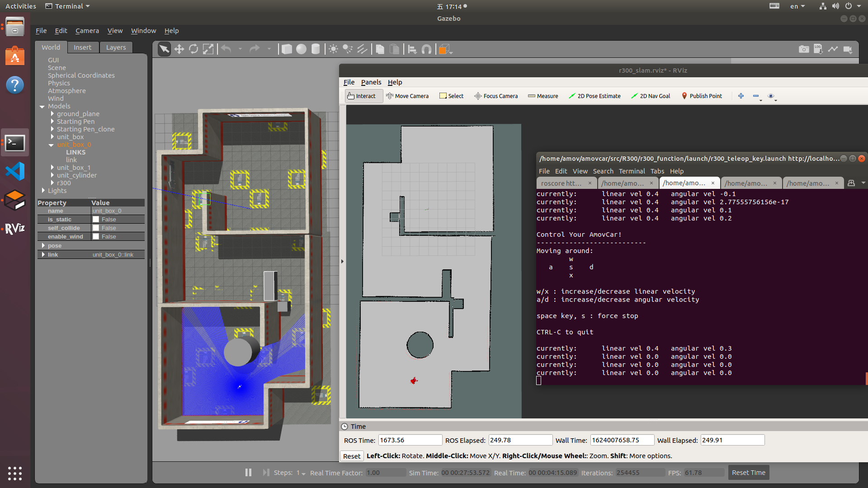The image size is (868, 488).
Task: Open the Panels menu in RViz
Action: pyautogui.click(x=370, y=82)
